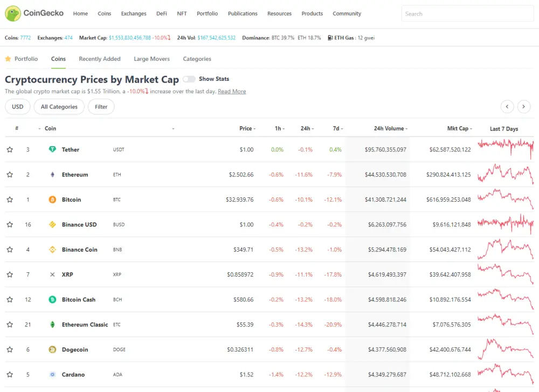The image size is (539, 392).
Task: Click the Portfolio star icon
Action: pyautogui.click(x=8, y=59)
